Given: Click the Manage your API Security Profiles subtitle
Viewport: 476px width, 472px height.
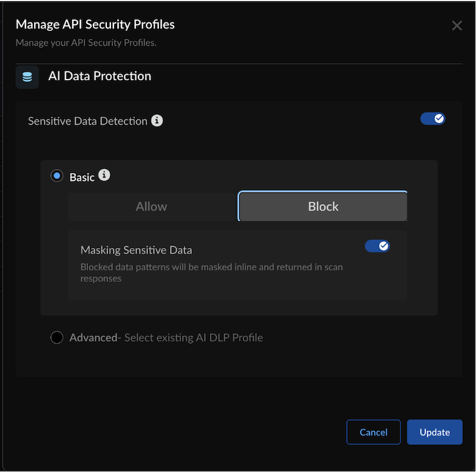Looking at the screenshot, I should pyautogui.click(x=86, y=43).
